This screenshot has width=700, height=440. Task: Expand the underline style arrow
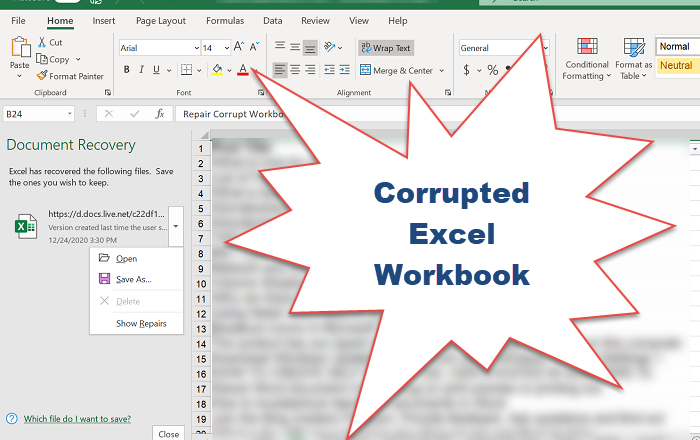click(x=169, y=70)
